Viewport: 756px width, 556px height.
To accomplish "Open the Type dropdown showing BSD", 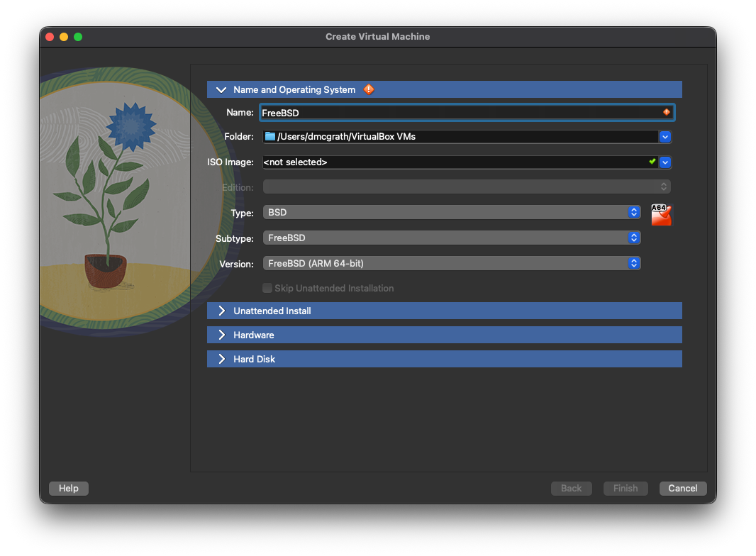I will point(452,212).
